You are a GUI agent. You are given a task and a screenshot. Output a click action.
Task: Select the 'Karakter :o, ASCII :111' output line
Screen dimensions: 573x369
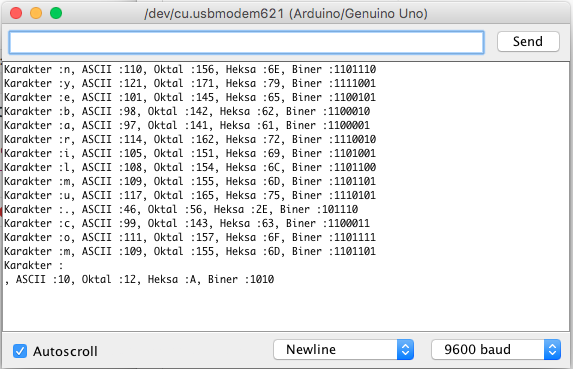[190, 237]
